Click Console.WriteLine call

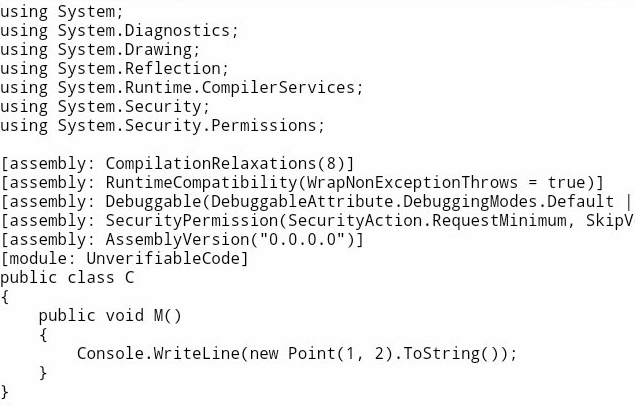tap(158, 355)
